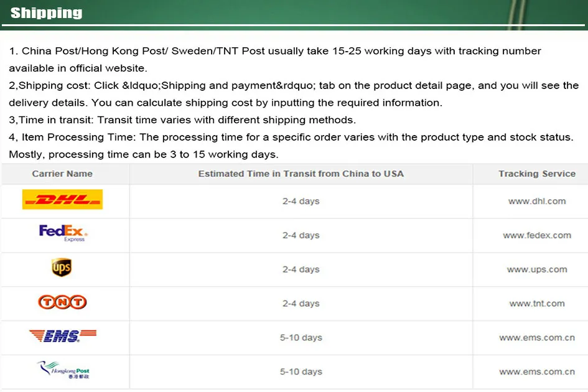Click the DHL carrier logo
This screenshot has width=588, height=392.
pyautogui.click(x=62, y=200)
